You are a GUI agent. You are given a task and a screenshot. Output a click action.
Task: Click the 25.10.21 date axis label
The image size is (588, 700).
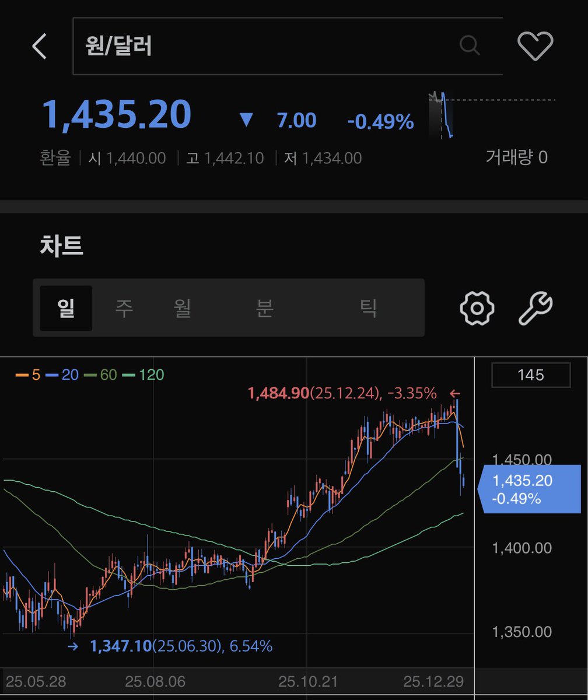coord(307,681)
